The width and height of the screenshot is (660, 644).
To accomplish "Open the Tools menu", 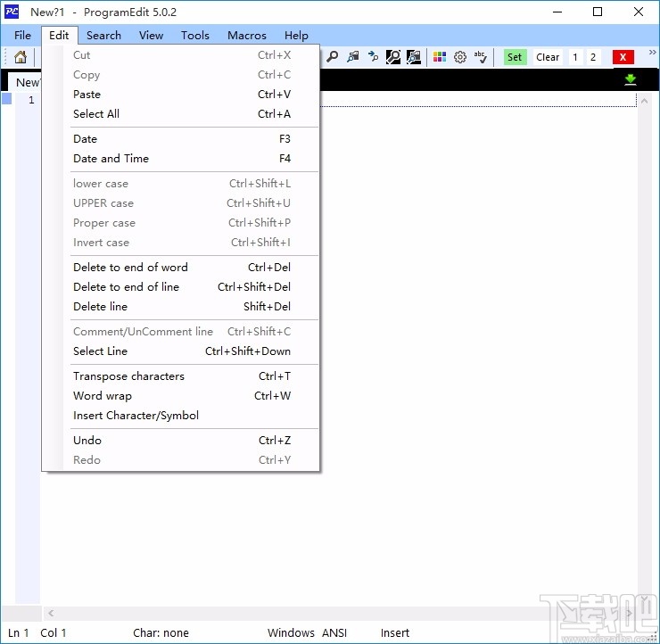I will (195, 36).
